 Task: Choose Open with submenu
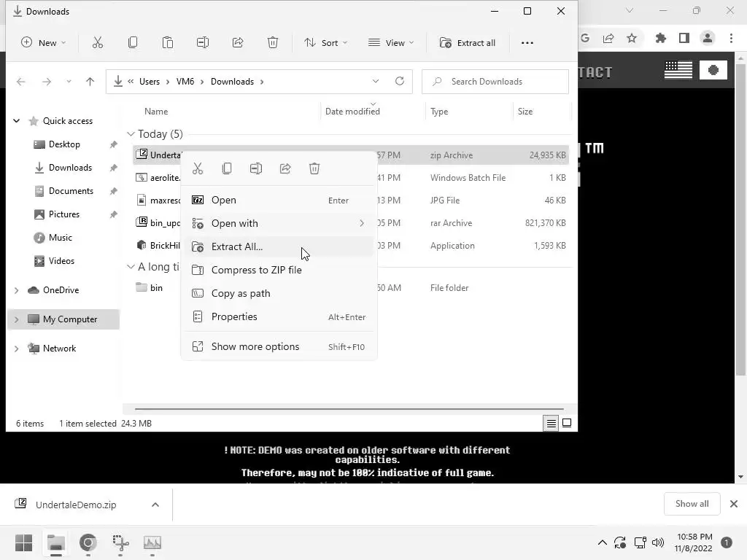(279, 223)
